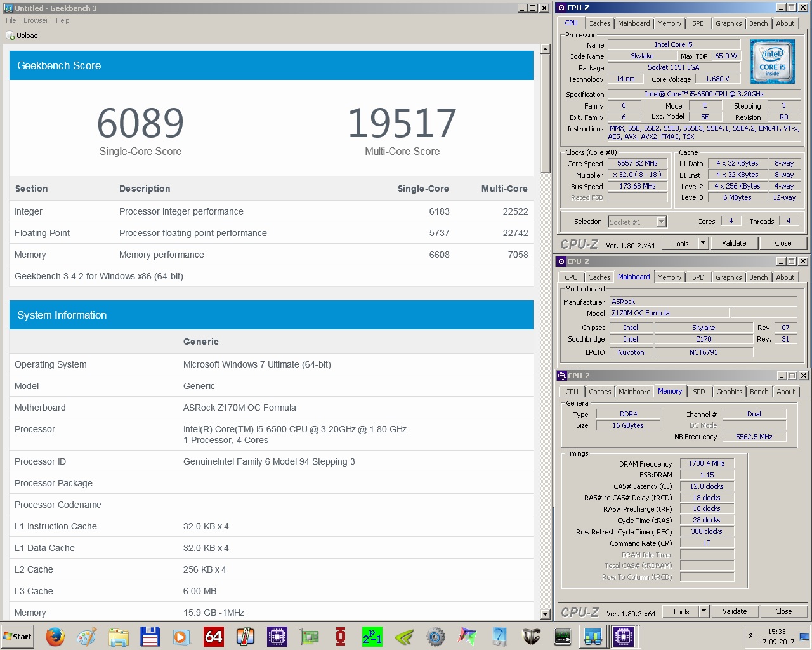Open the red I-shaped taskbar icon

point(341,636)
